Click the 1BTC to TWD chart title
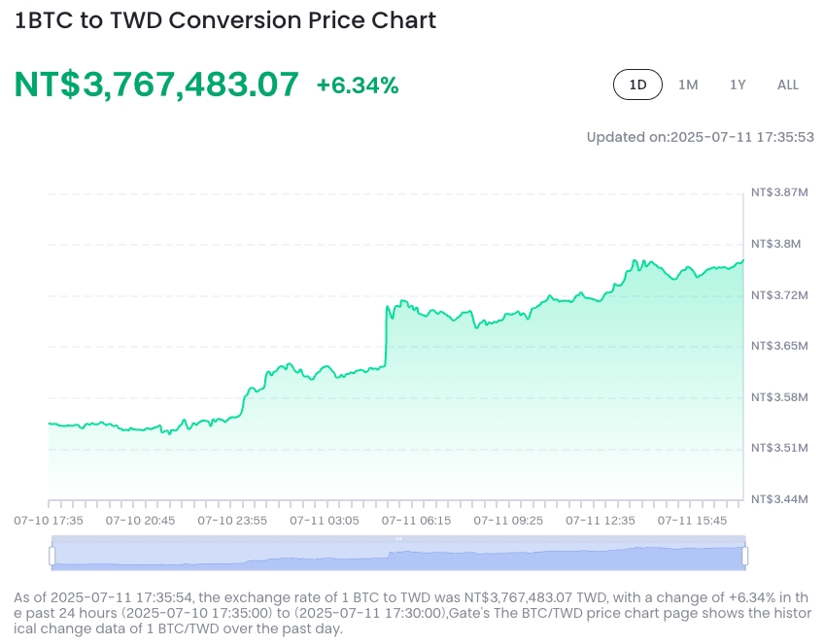 point(224,20)
